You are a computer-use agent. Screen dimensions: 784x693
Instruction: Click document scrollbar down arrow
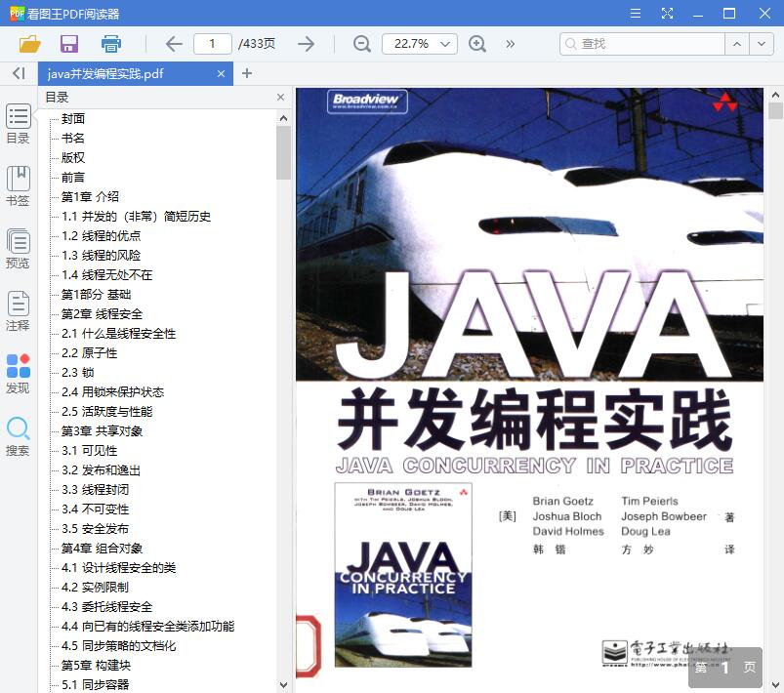tap(775, 684)
